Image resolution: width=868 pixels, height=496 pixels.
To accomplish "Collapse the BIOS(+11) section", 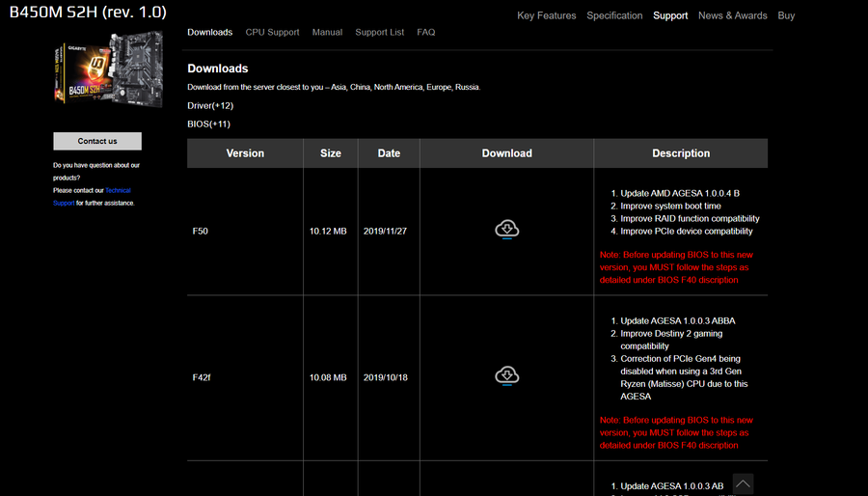I will pyautogui.click(x=208, y=124).
